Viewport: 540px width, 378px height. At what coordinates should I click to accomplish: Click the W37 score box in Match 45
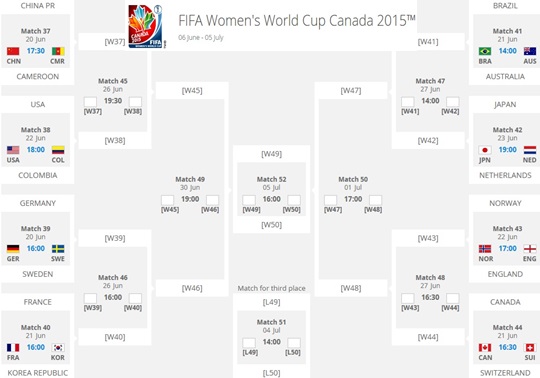click(x=91, y=102)
